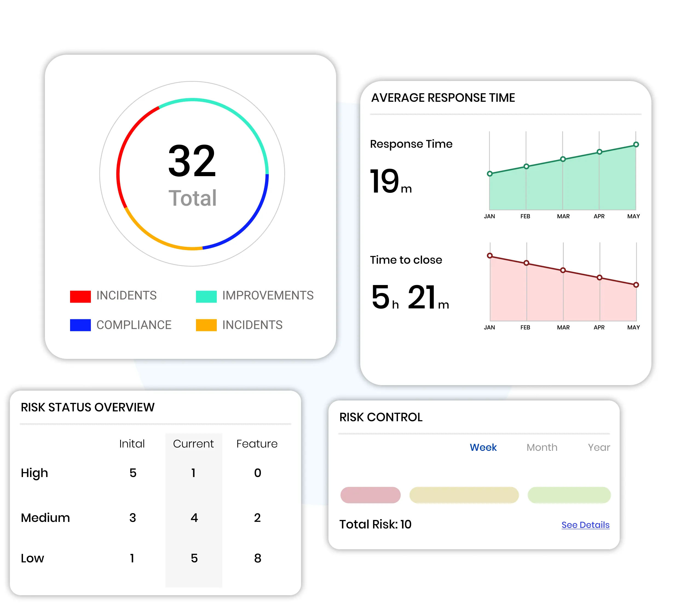Select the Current column header
Viewport: 681px width, 616px height.
click(193, 443)
